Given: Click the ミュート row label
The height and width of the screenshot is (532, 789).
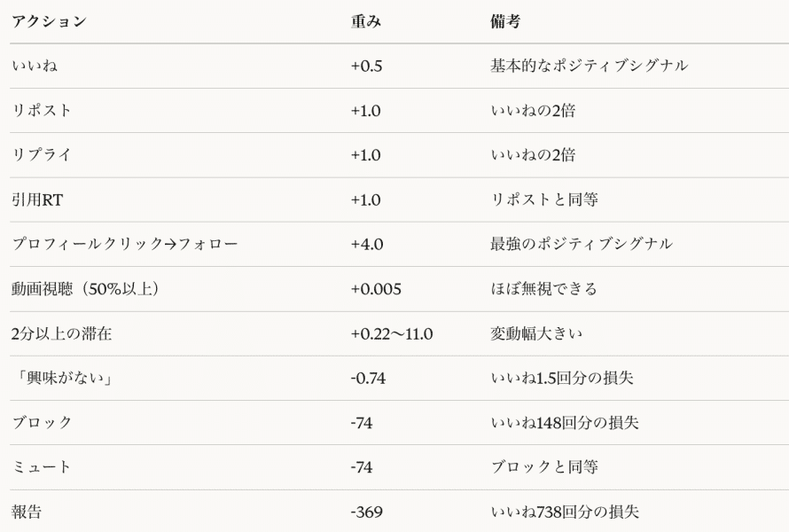Looking at the screenshot, I should point(35,467).
